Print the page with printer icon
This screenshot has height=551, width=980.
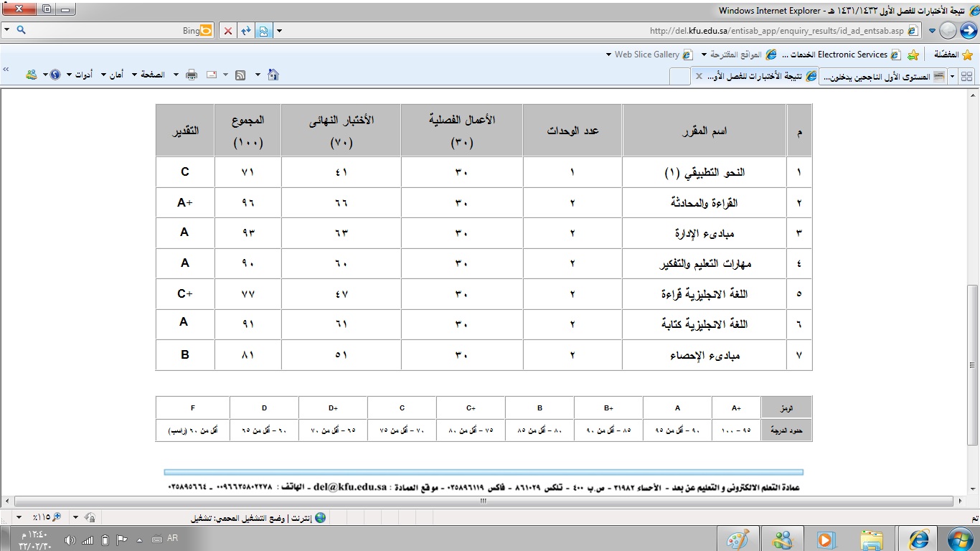coord(192,75)
